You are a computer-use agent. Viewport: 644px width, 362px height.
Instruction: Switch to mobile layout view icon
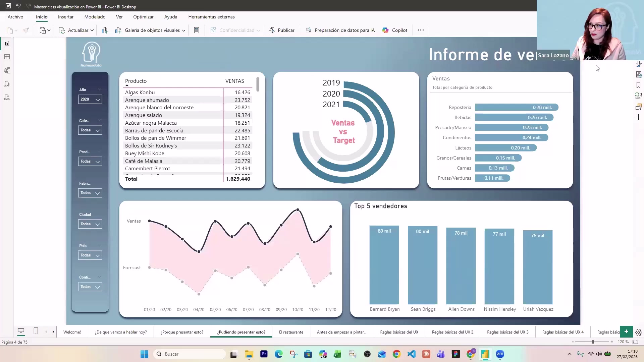pyautogui.click(x=36, y=331)
